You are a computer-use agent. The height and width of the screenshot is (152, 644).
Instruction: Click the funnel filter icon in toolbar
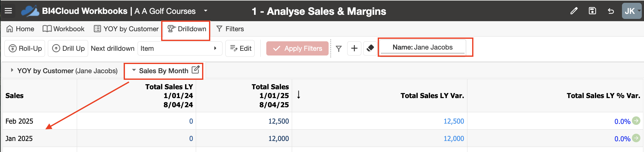point(339,49)
